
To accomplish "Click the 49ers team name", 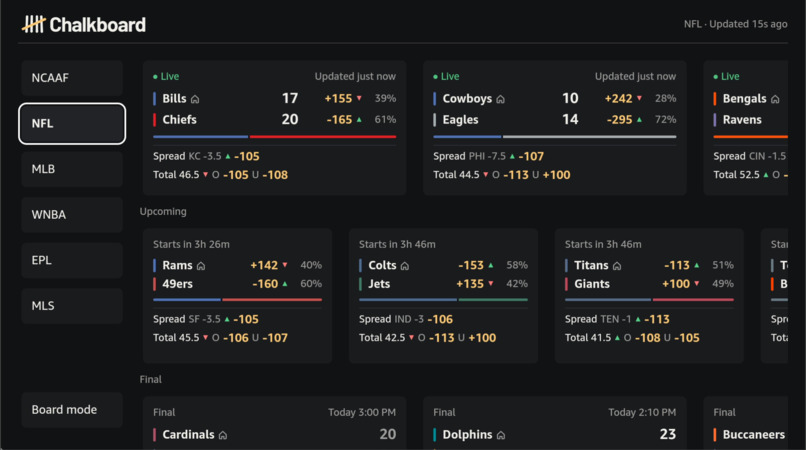I will [x=177, y=284].
